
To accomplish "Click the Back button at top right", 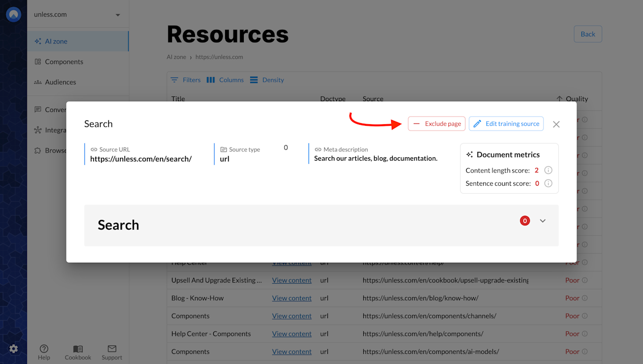I will [587, 34].
